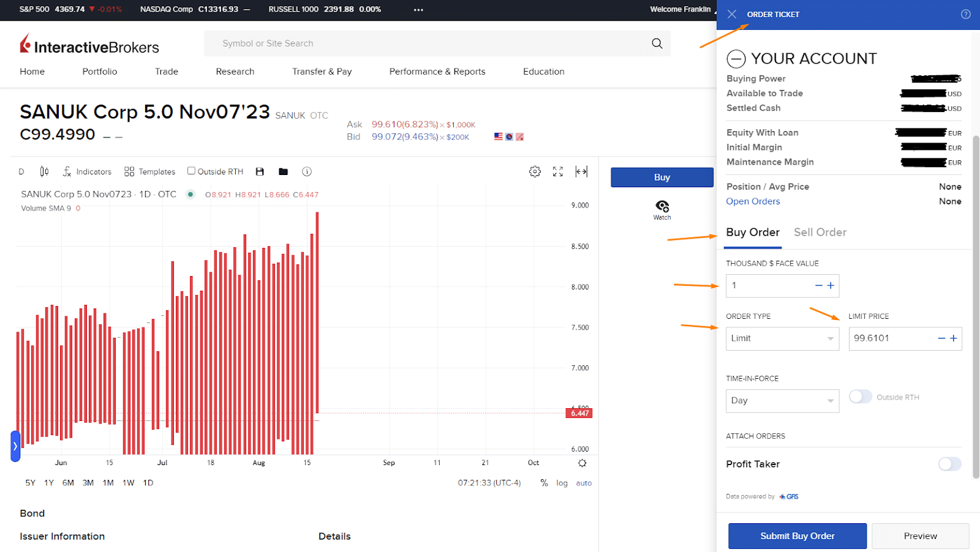
Task: Show chart info icon
Action: coord(307,171)
